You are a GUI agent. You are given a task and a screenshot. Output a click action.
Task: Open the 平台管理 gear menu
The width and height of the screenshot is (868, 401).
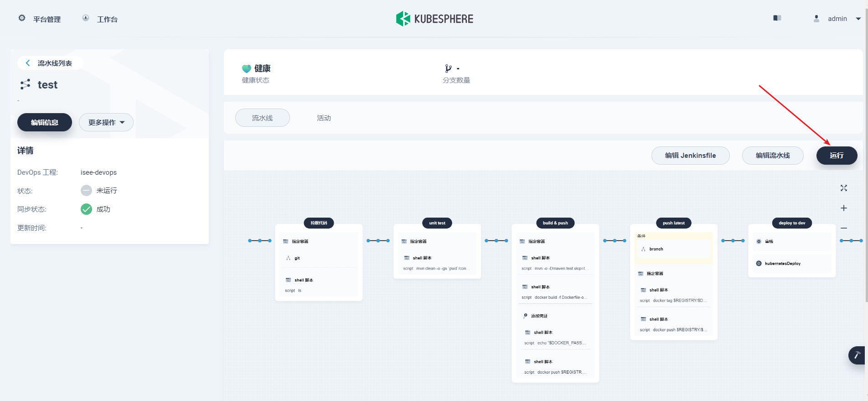tap(39, 19)
